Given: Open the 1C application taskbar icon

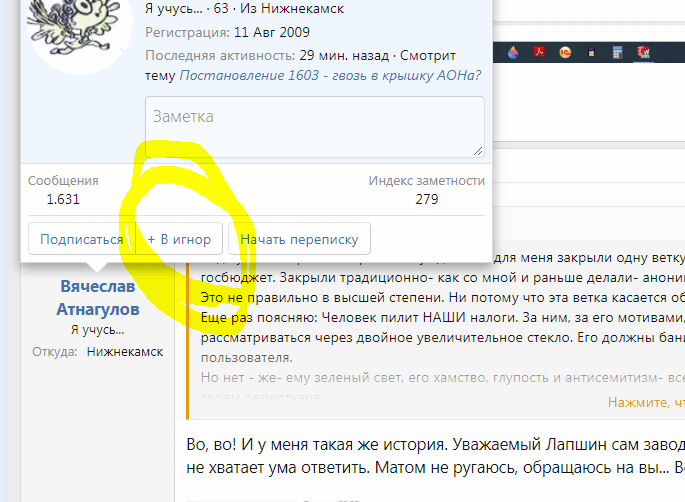Looking at the screenshot, I should pyautogui.click(x=565, y=52).
